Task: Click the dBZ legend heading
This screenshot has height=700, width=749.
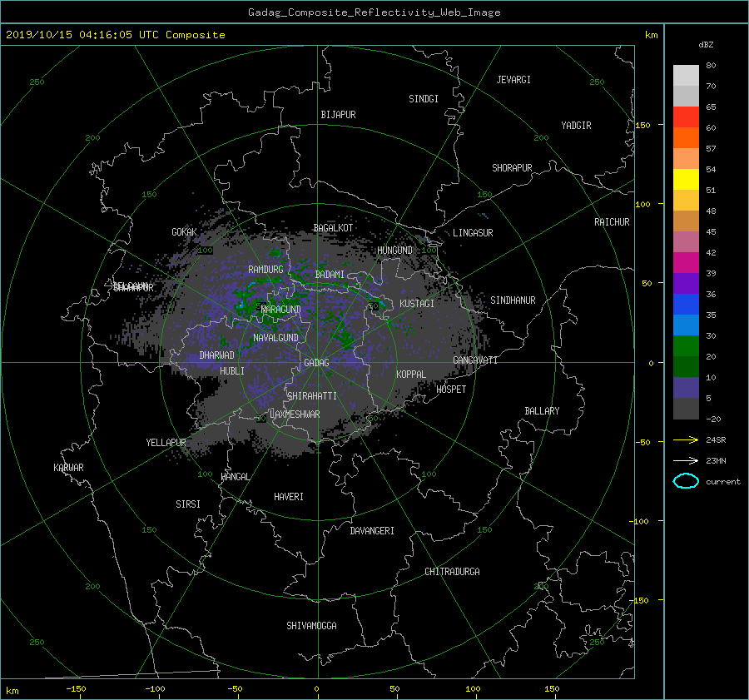Action: [x=706, y=44]
